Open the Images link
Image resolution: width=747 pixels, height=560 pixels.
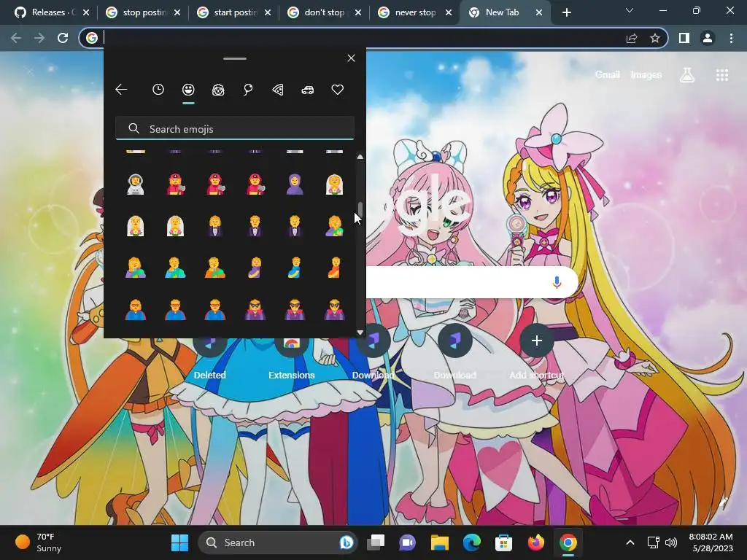(x=646, y=75)
